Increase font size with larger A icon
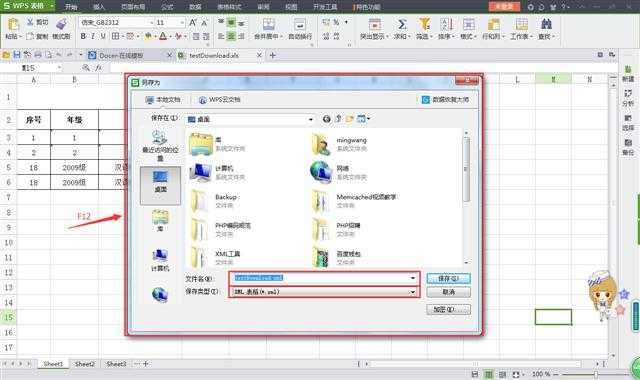 click(193, 22)
